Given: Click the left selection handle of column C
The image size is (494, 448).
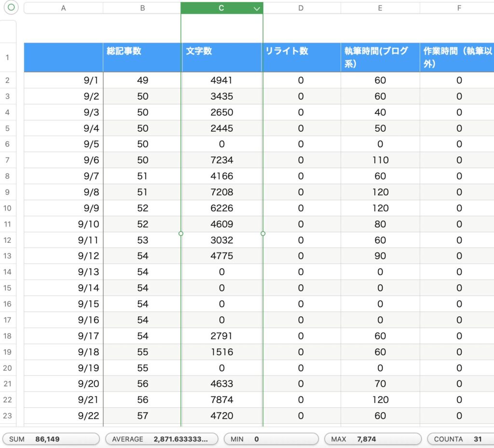Looking at the screenshot, I should pyautogui.click(x=181, y=234).
